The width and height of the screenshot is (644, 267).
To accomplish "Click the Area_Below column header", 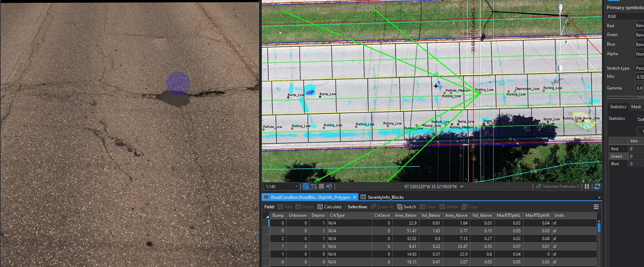I will (405, 215).
